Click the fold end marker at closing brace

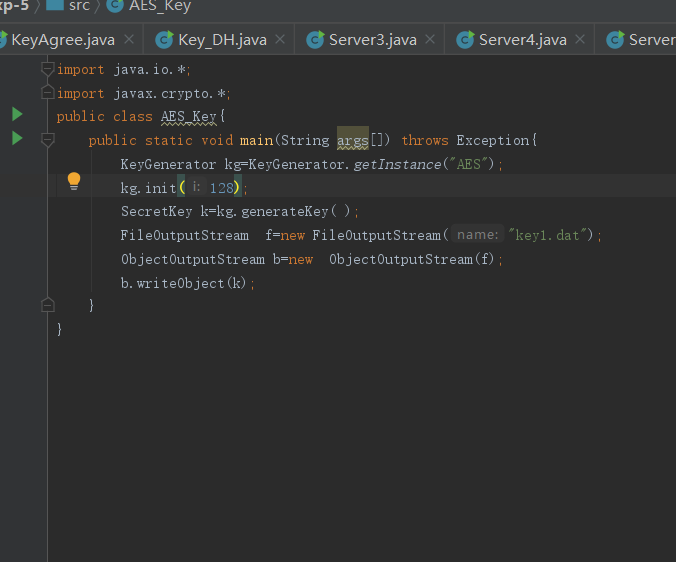pos(47,305)
